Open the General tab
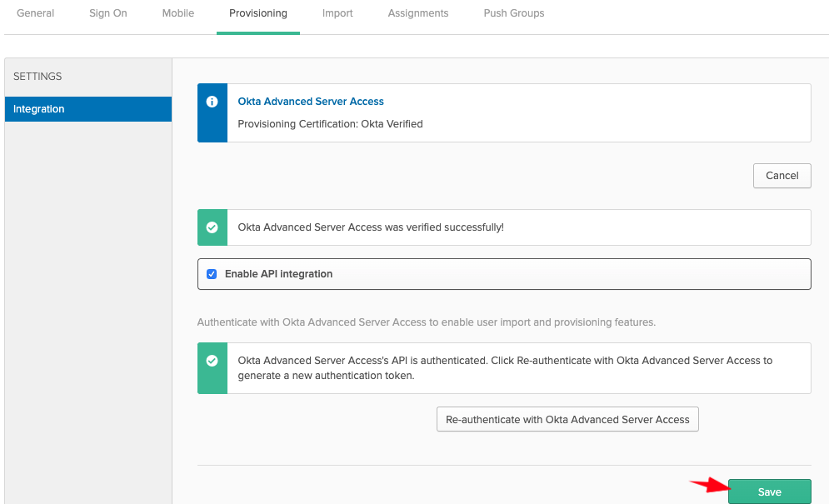Screen dimensions: 829x504 (36, 13)
